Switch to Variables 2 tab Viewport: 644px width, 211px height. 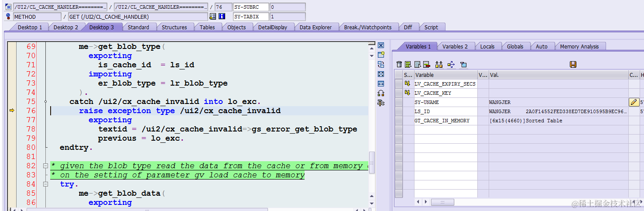point(455,46)
